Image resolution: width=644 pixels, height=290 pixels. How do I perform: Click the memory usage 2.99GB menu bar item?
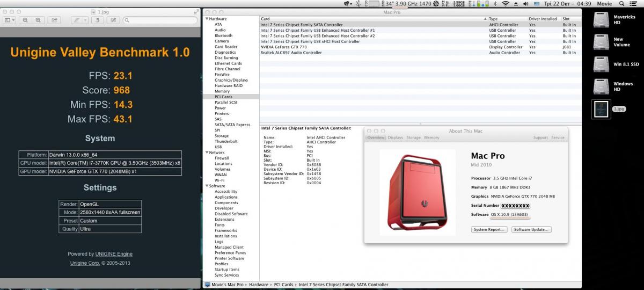coord(458,3)
